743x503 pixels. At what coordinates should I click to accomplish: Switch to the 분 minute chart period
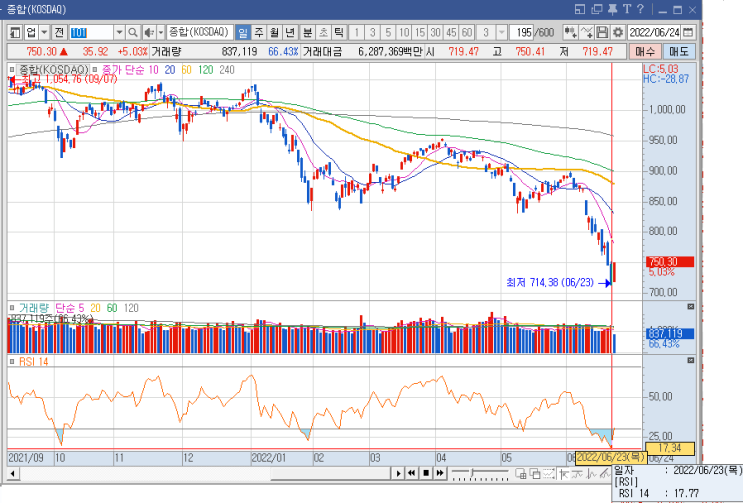click(x=308, y=32)
